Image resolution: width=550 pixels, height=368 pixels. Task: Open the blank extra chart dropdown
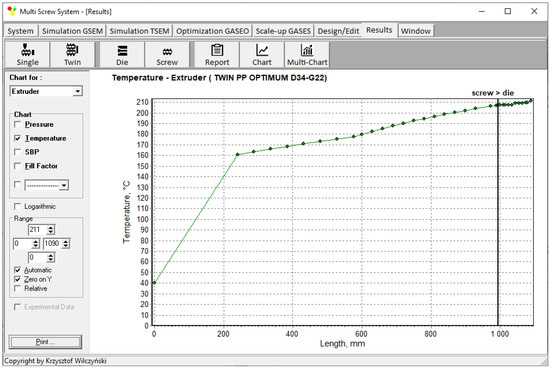click(63, 185)
